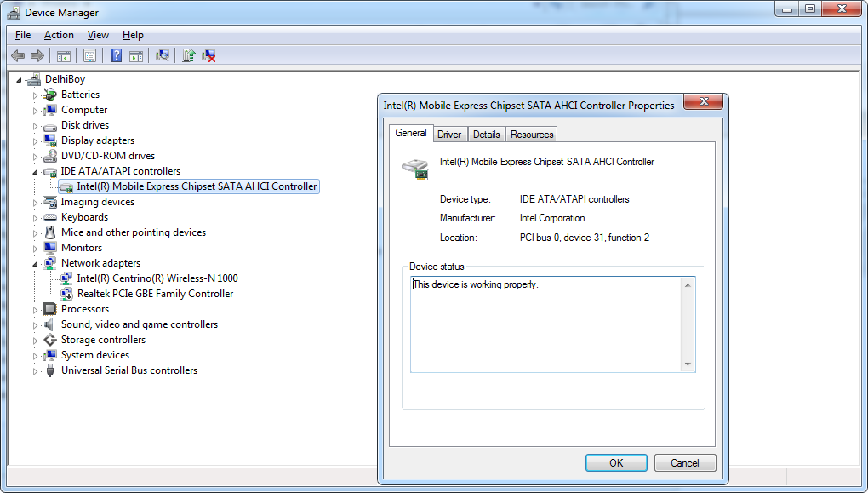
Task: Click the Realtek PCIe GBE adapter icon
Action: [66, 294]
